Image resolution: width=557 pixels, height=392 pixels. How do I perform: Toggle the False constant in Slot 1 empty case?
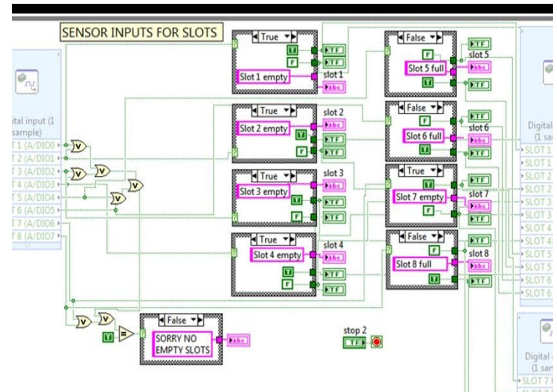point(292,62)
